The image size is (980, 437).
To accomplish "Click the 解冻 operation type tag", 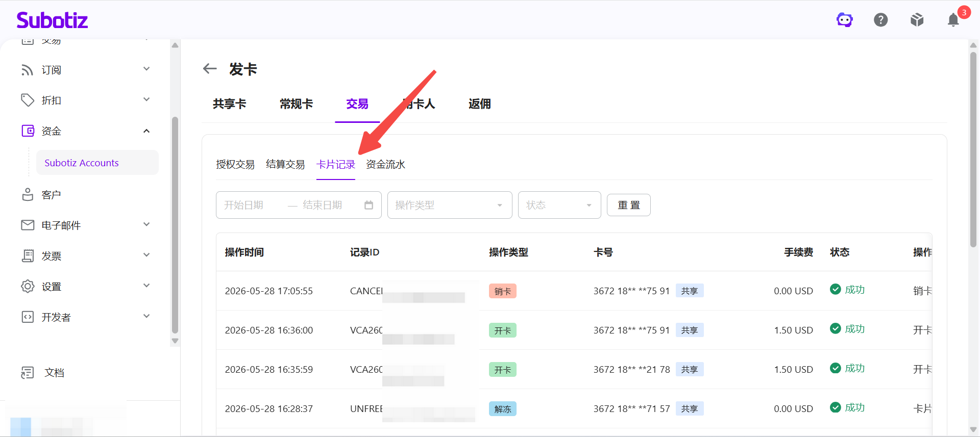I will [x=503, y=409].
